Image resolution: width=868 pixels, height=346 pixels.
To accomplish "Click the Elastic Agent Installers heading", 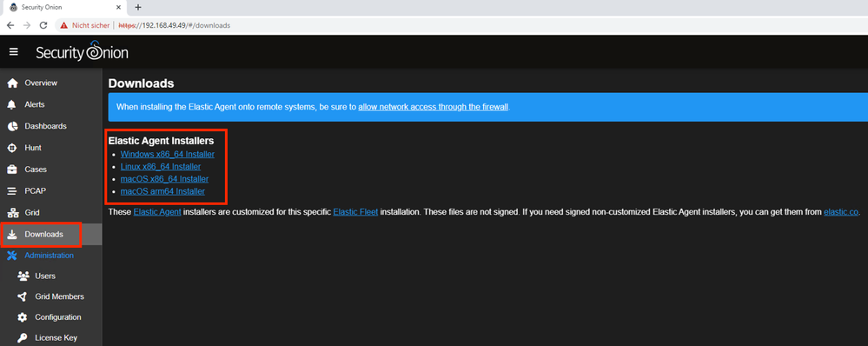I will pyautogui.click(x=161, y=141).
